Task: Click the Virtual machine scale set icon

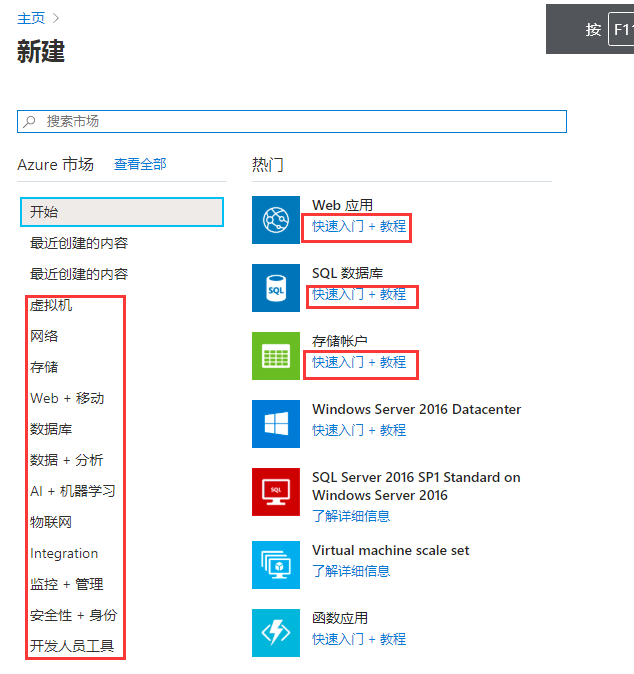Action: [276, 565]
